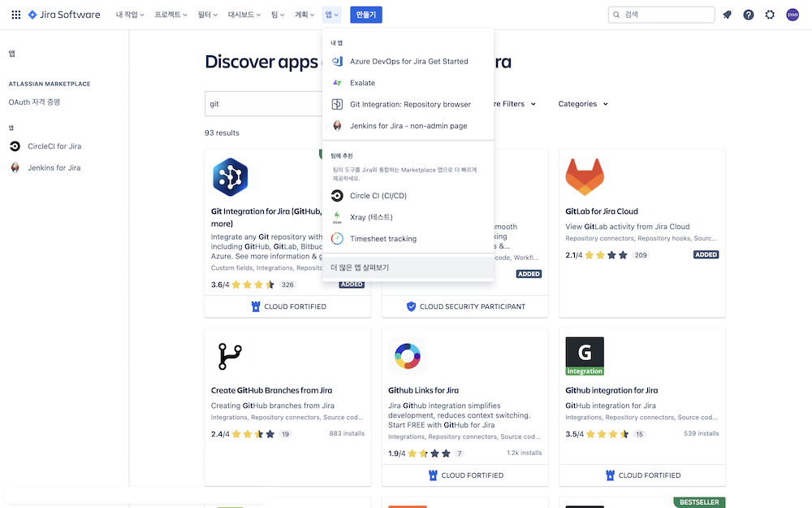Click the app search field containing git

[x=264, y=104]
